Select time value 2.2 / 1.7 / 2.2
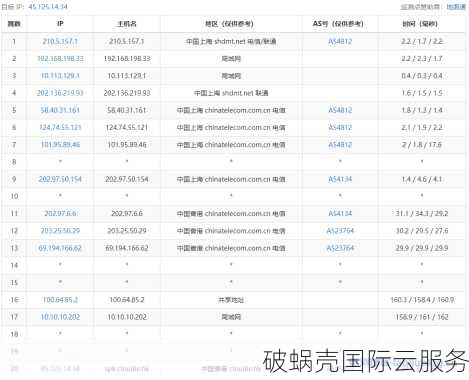469x380 pixels. [x=422, y=41]
